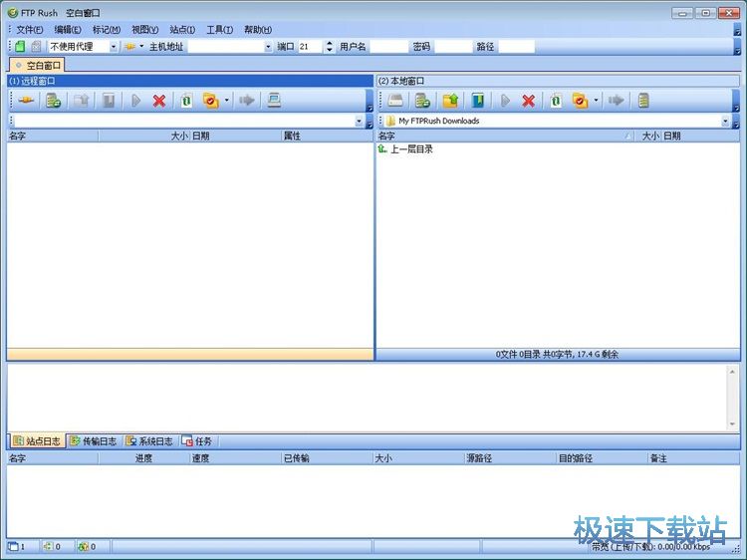
Task: Open the 主机地址 history dropdown
Action: (268, 47)
